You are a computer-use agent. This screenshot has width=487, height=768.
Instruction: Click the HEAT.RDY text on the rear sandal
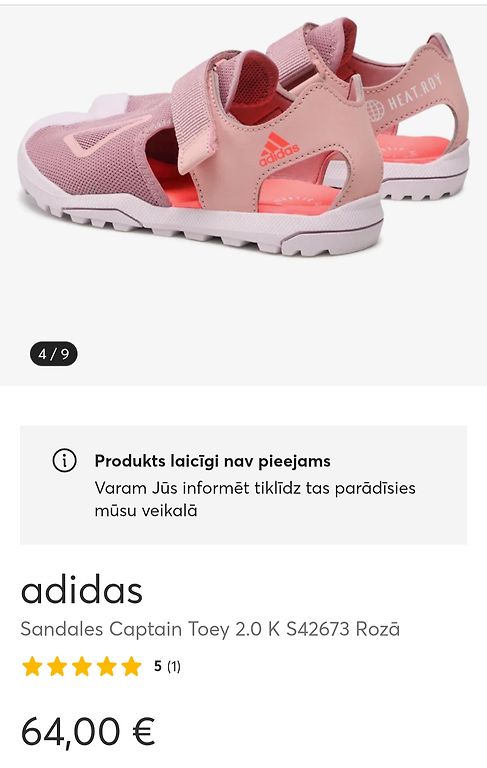(x=415, y=93)
